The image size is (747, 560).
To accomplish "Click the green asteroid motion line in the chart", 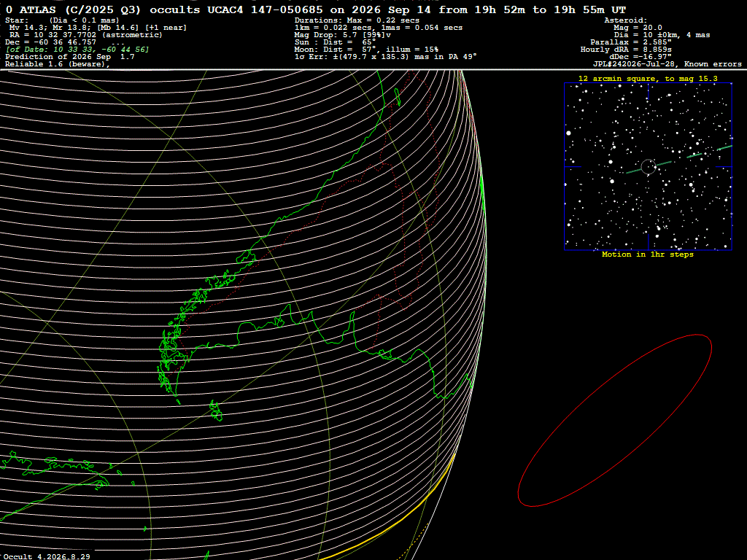I will [678, 160].
